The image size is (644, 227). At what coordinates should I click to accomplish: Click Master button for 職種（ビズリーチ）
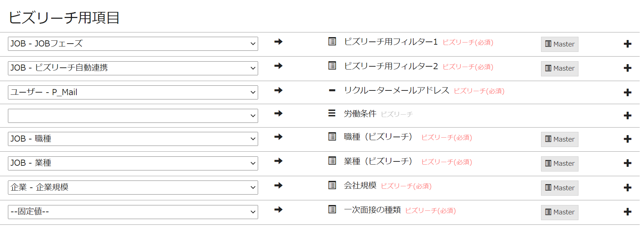tap(559, 139)
